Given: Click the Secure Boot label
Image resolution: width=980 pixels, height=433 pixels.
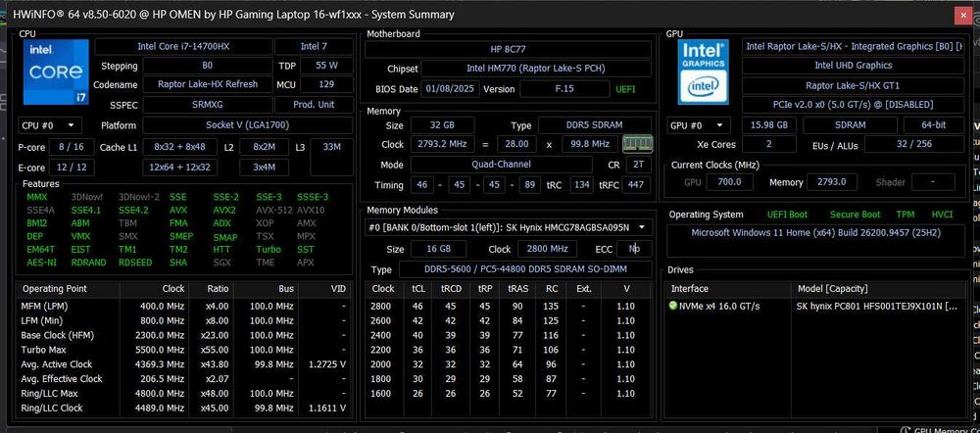Looking at the screenshot, I should click(x=855, y=215).
